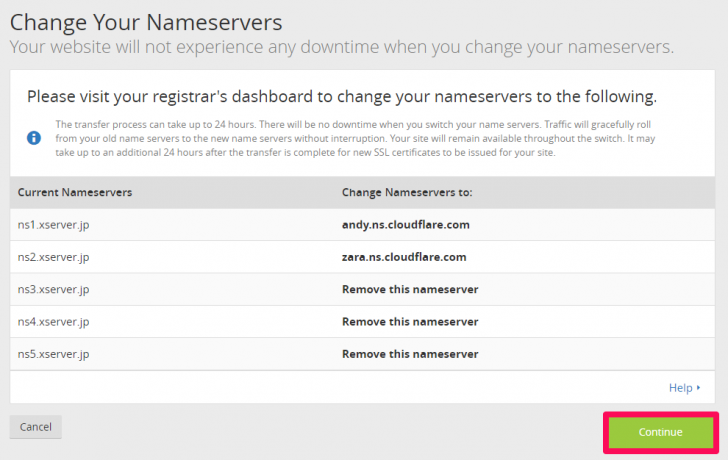Viewport: 728px width, 460px height.
Task: Open the Help link
Action: coord(684,388)
